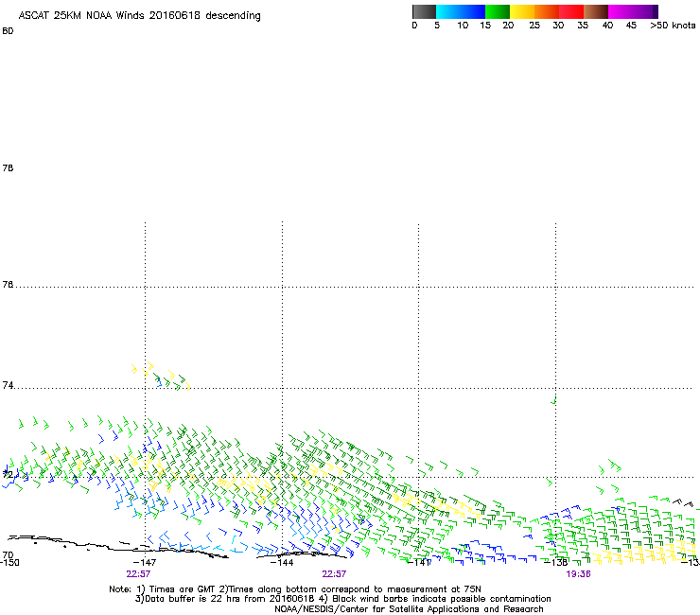Click the '>50 knots' legend label

coord(673,26)
